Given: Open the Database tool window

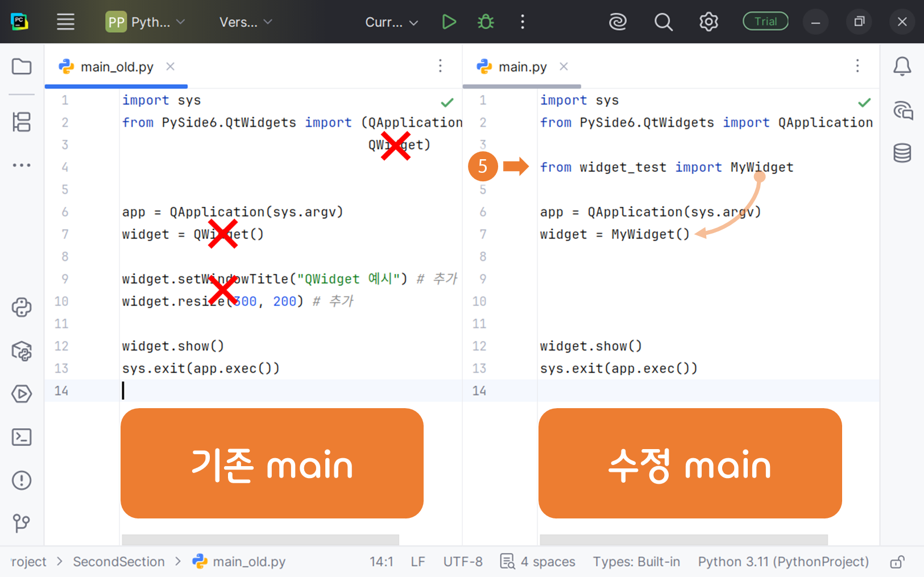Looking at the screenshot, I should click(902, 153).
